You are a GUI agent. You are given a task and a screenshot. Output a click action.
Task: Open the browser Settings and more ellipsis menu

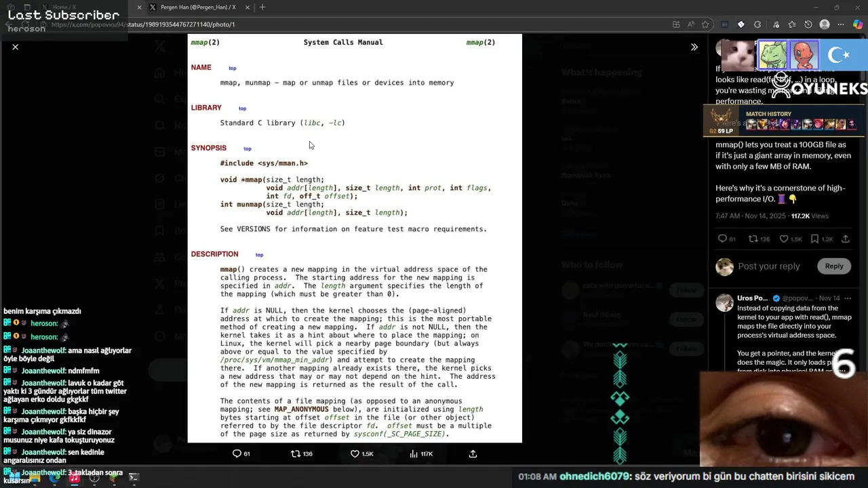841,24
